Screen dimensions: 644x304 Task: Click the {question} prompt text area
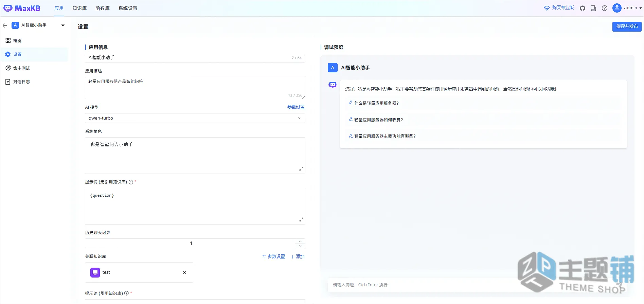195,206
